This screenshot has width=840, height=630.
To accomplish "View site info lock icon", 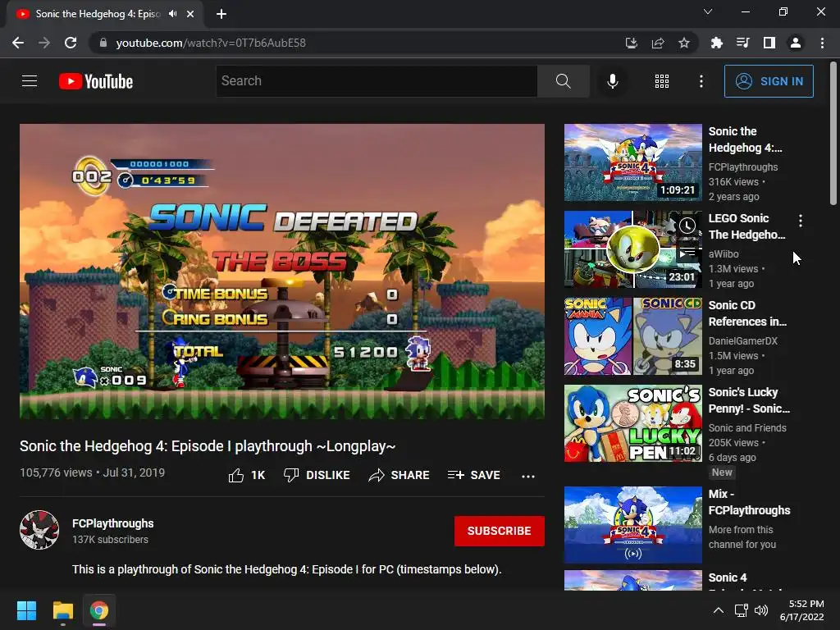I will pyautogui.click(x=103, y=43).
